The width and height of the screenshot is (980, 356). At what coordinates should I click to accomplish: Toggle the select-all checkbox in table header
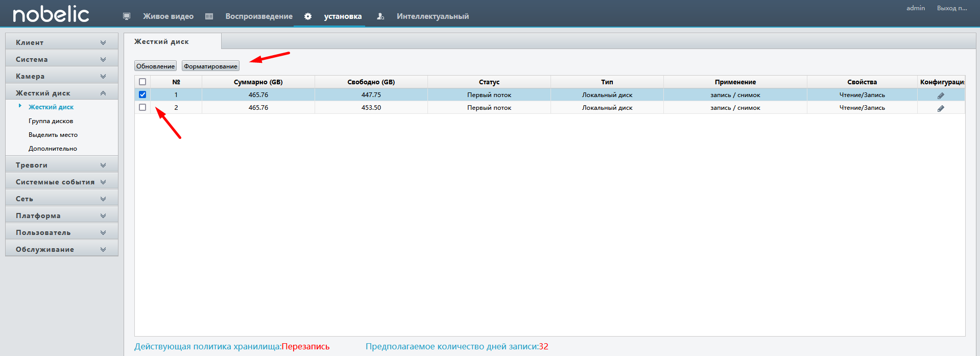tap(142, 82)
